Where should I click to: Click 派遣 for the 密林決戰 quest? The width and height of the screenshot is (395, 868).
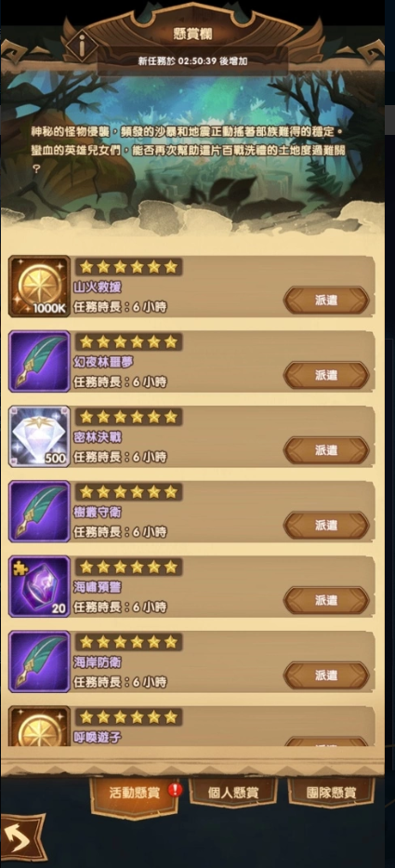326,450
